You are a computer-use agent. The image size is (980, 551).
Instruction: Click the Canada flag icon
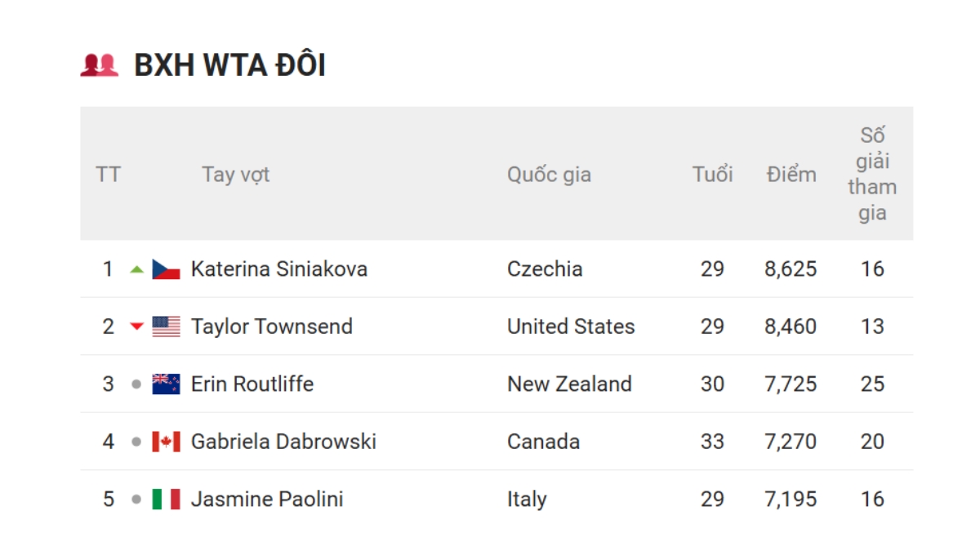coord(166,442)
